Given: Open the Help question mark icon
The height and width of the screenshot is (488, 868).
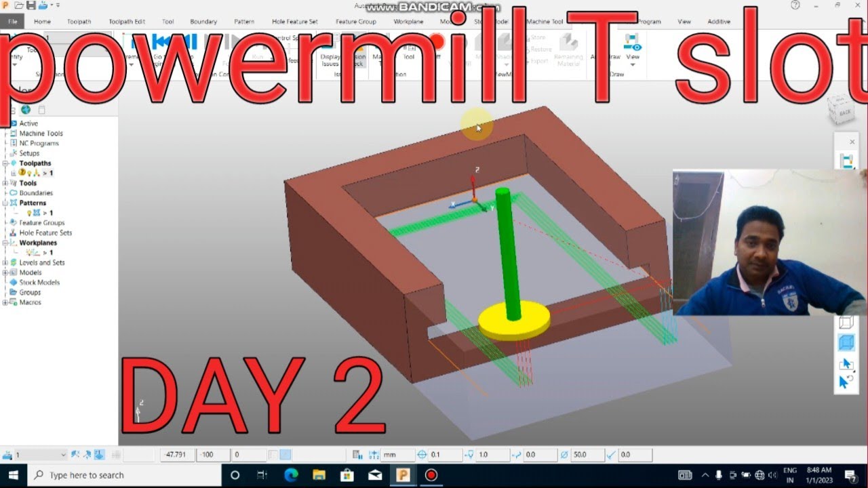Looking at the screenshot, I should coord(795,5).
